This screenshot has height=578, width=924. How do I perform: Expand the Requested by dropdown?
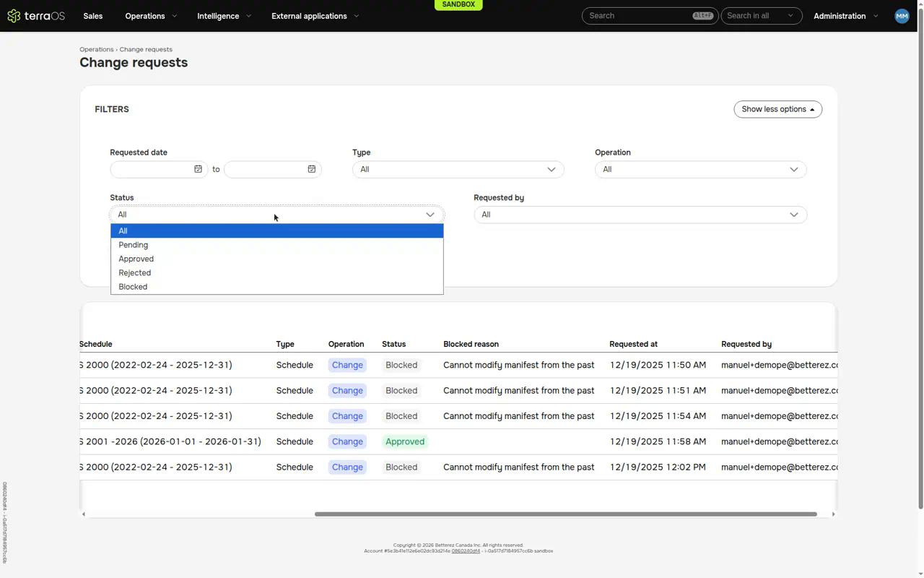tap(640, 215)
